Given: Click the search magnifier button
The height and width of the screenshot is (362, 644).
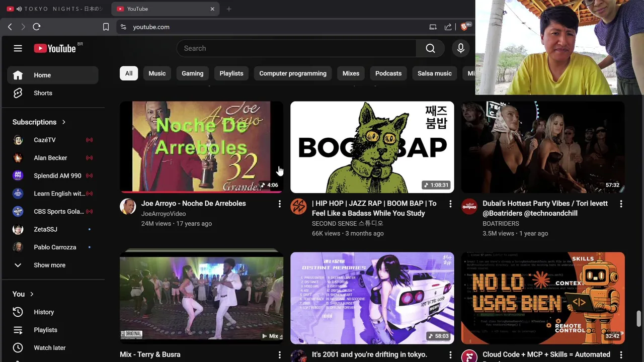Looking at the screenshot, I should [x=430, y=48].
